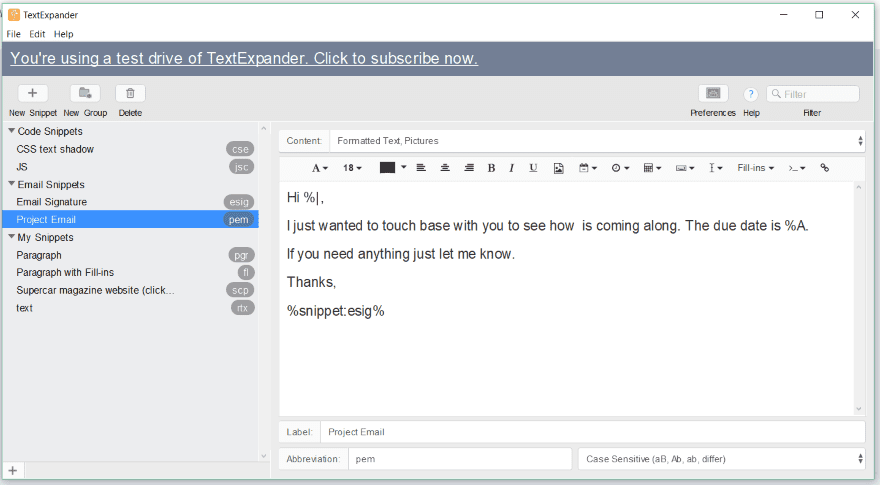Insert a link using chain icon
The image size is (880, 485).
coord(825,168)
